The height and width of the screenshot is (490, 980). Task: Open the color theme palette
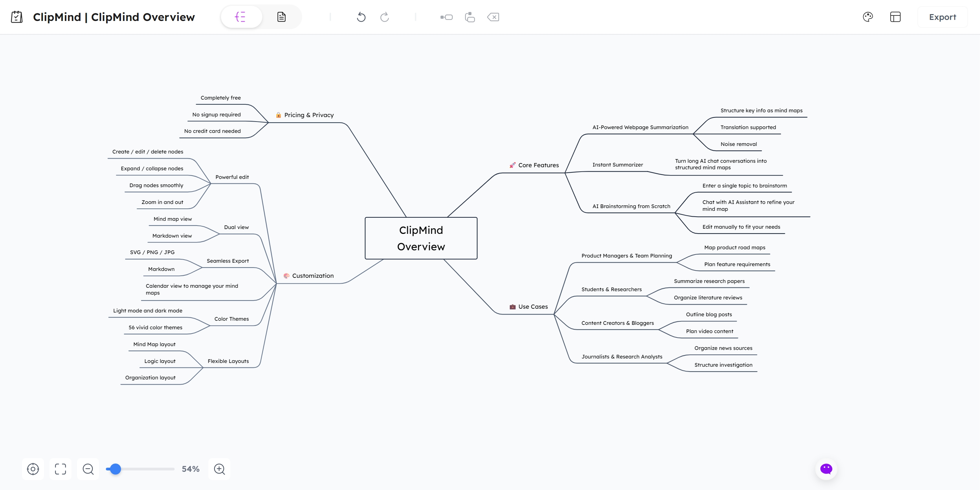[x=868, y=17]
